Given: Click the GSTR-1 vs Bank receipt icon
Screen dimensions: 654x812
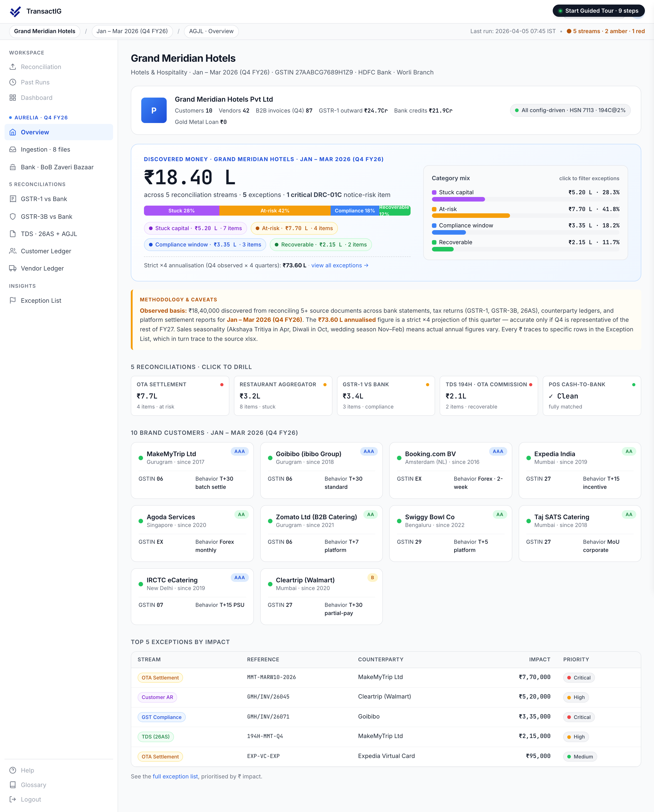Looking at the screenshot, I should (13, 199).
